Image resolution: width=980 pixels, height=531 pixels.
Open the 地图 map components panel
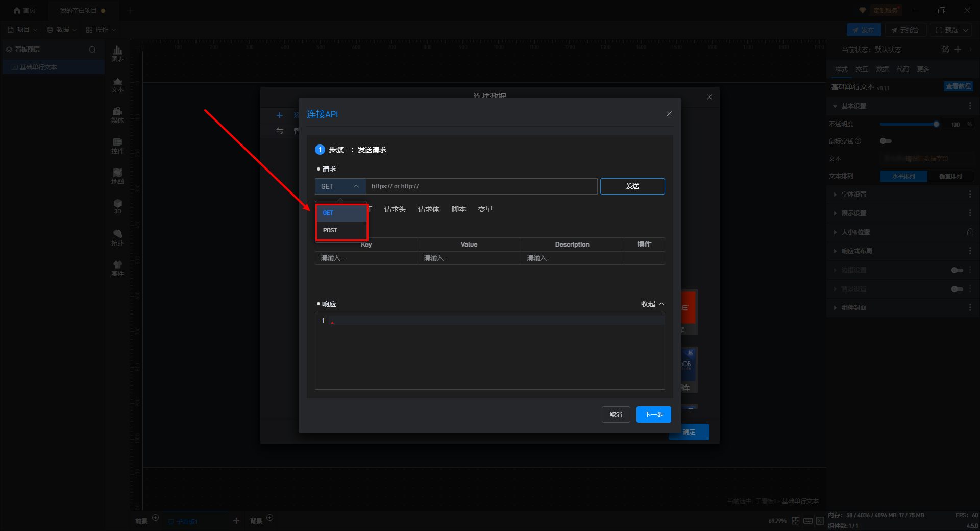coord(117,176)
